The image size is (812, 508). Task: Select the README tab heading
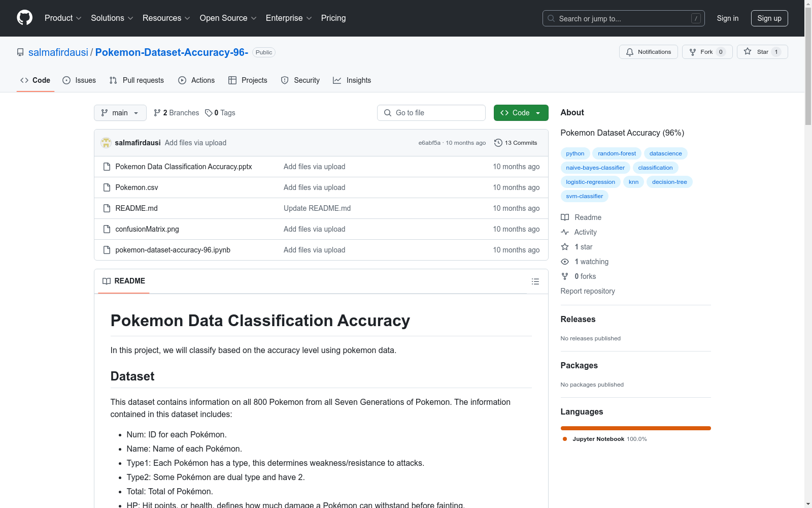pyautogui.click(x=124, y=281)
